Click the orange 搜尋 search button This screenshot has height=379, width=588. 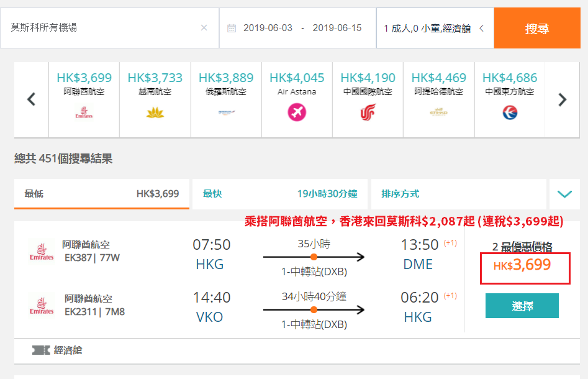537,28
